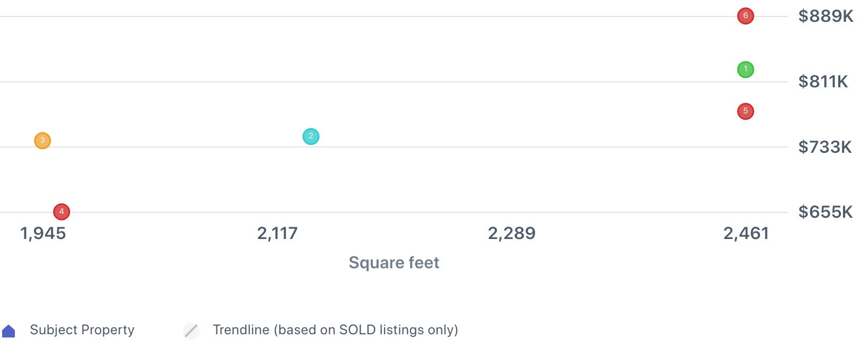Click the 2,289 square feet tick label
The height and width of the screenshot is (346, 868).
[x=512, y=233]
